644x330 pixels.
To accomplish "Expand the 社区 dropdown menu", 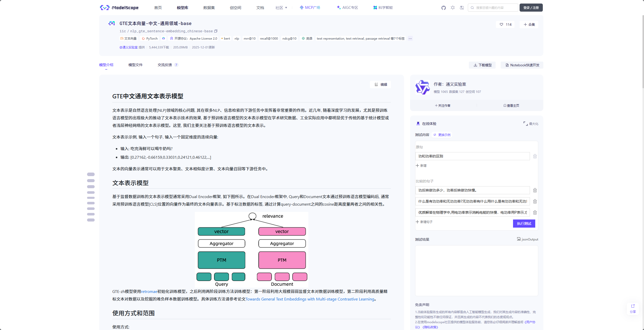I will tap(281, 8).
